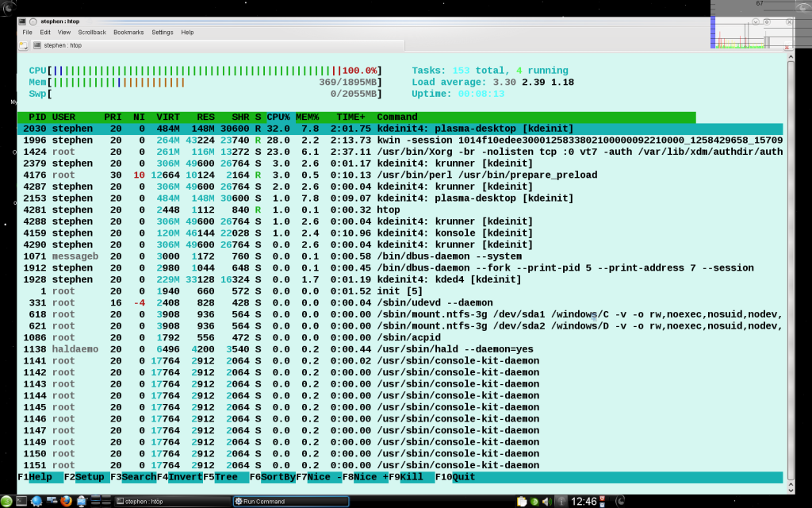The image size is (812, 508).
Task: Select the /usr/bin/Xorg process row
Action: [x=400, y=152]
